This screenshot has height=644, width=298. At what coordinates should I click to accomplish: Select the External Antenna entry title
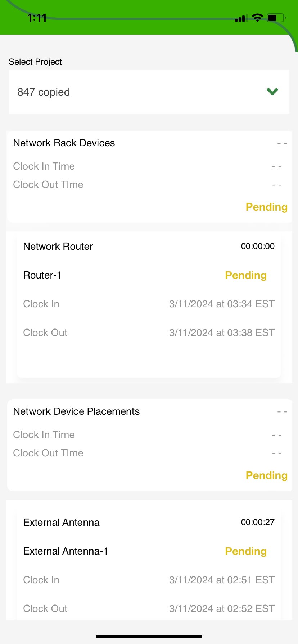click(62, 523)
